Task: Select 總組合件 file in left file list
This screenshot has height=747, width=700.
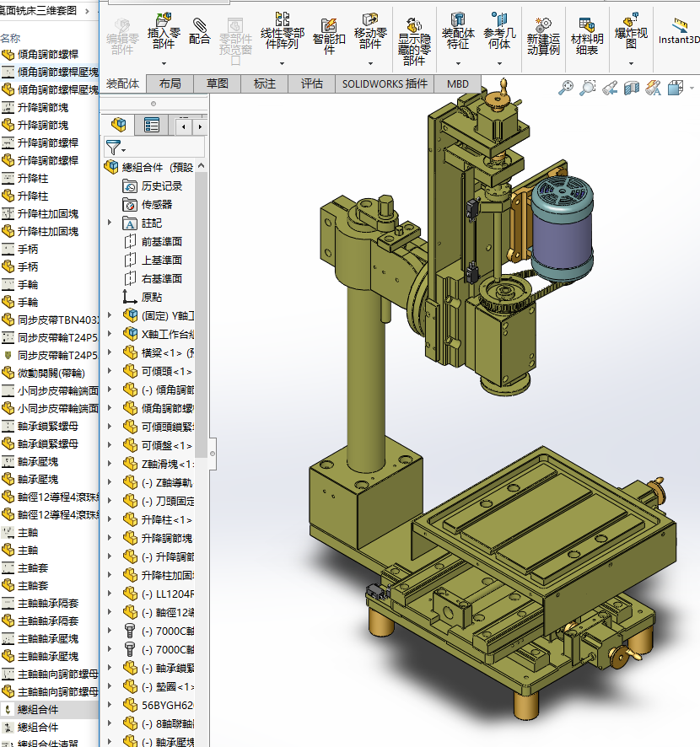Action: point(38,709)
